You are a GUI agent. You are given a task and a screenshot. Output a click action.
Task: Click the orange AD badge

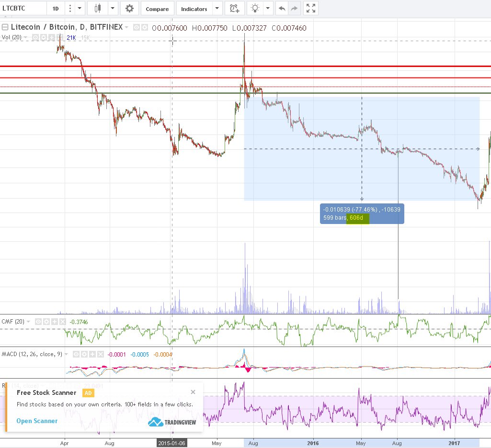point(88,393)
